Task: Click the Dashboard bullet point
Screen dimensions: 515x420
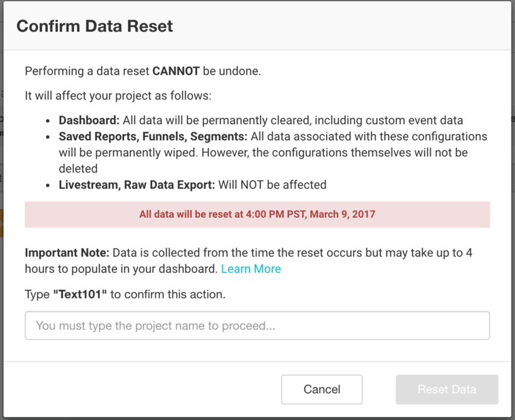Action: coord(89,120)
